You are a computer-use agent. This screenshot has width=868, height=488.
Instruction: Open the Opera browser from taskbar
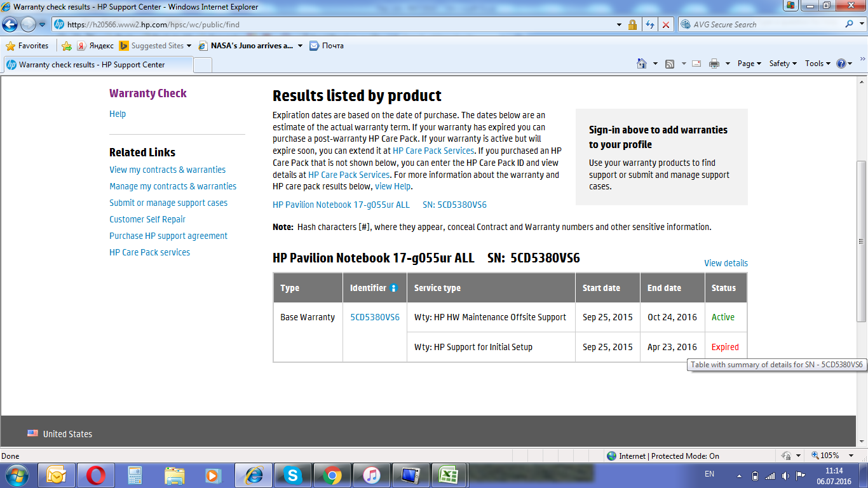(x=96, y=475)
